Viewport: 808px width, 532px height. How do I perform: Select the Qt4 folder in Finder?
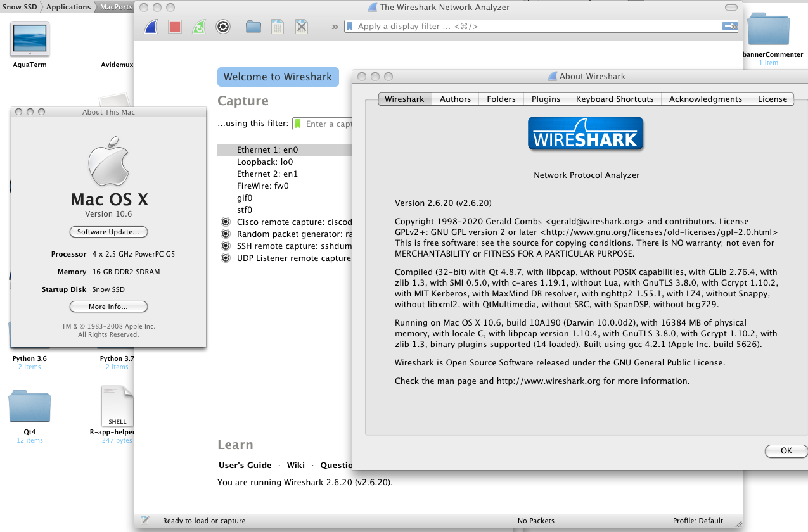[x=30, y=407]
